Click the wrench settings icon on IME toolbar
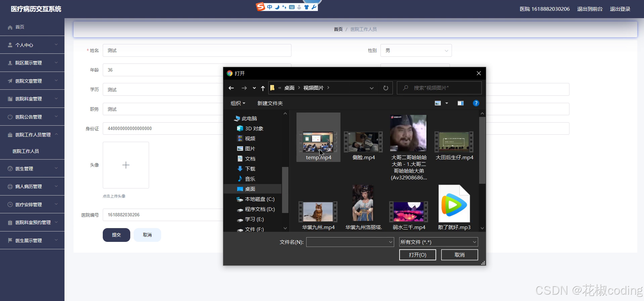 pyautogui.click(x=314, y=7)
